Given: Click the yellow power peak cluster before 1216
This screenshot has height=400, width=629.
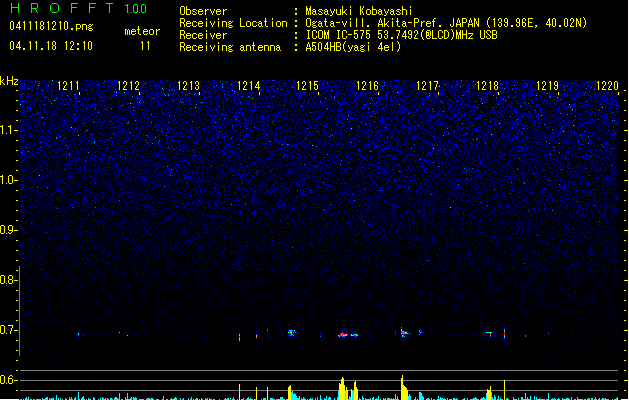Looking at the screenshot, I should (348, 388).
